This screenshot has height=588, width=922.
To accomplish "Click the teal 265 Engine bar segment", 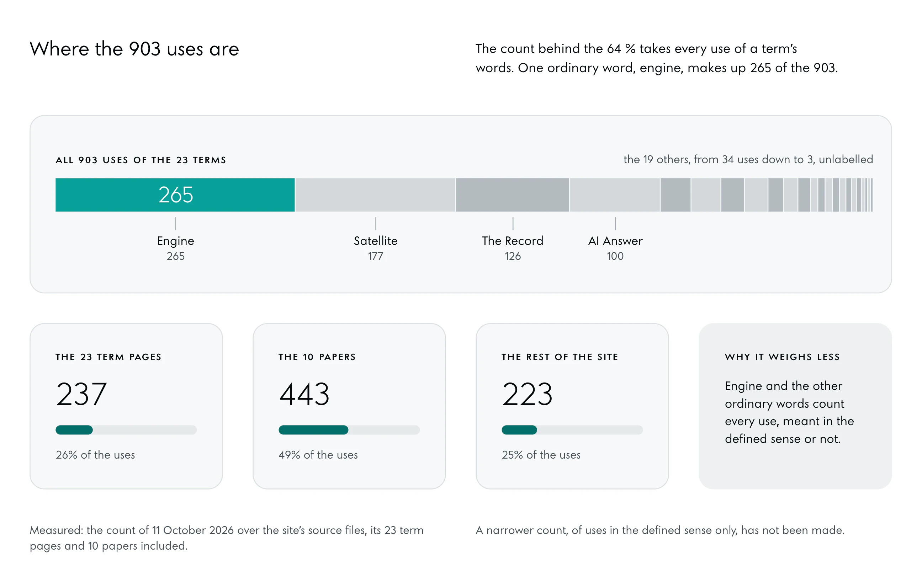I will tap(175, 195).
